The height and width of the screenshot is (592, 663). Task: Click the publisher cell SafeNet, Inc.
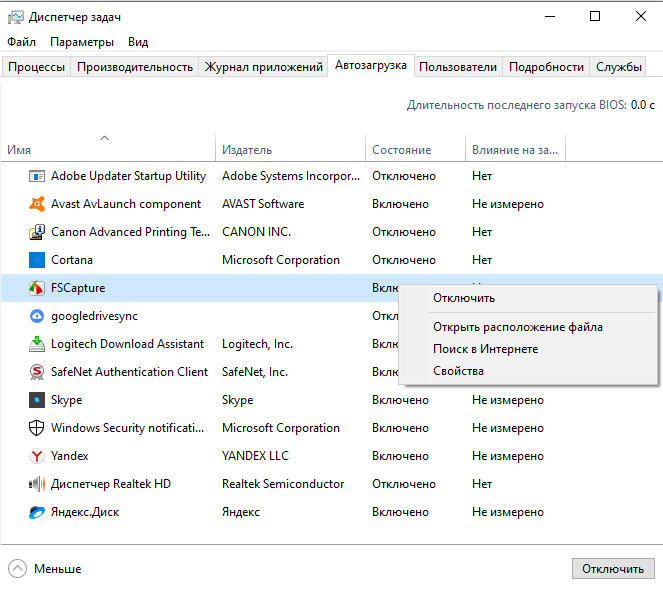pos(255,372)
